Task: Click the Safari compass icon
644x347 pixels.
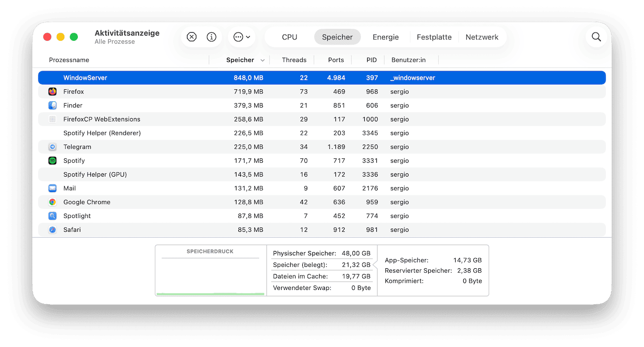Action: (x=52, y=230)
